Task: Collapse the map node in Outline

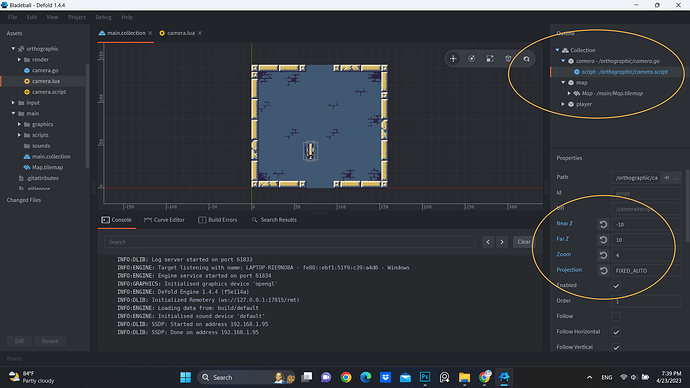Action: click(x=563, y=83)
